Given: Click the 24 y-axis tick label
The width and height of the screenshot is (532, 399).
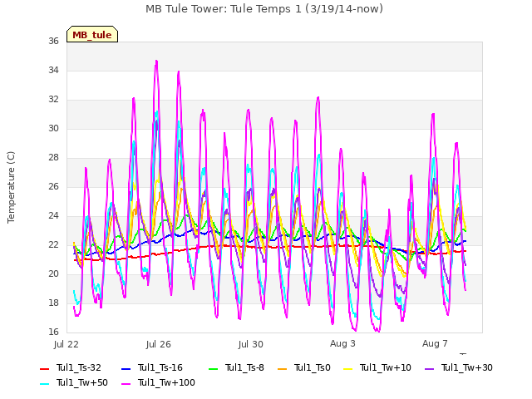Looking at the screenshot, I should [53, 216].
